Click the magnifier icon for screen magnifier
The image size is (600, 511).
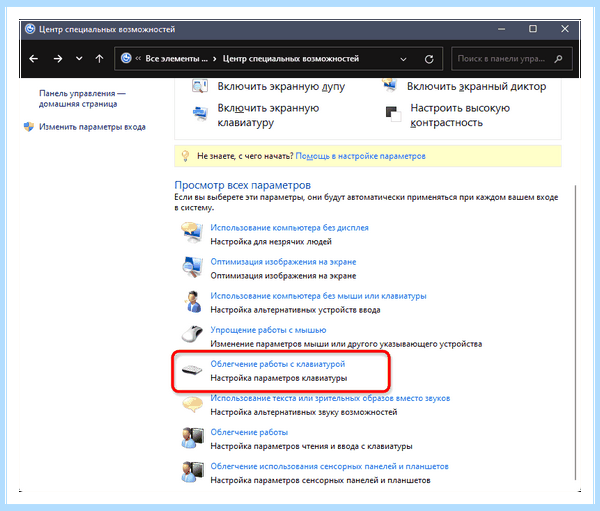point(200,86)
